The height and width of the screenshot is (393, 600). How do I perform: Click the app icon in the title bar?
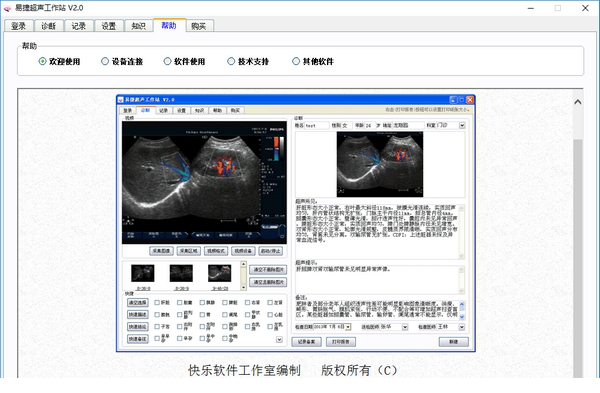pos(7,8)
